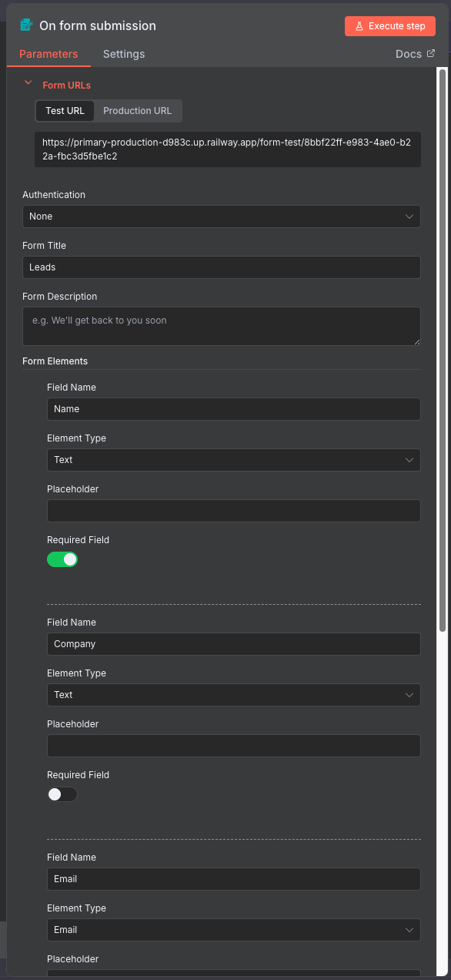Open the Docs link
This screenshot has height=980, width=451.
409,54
